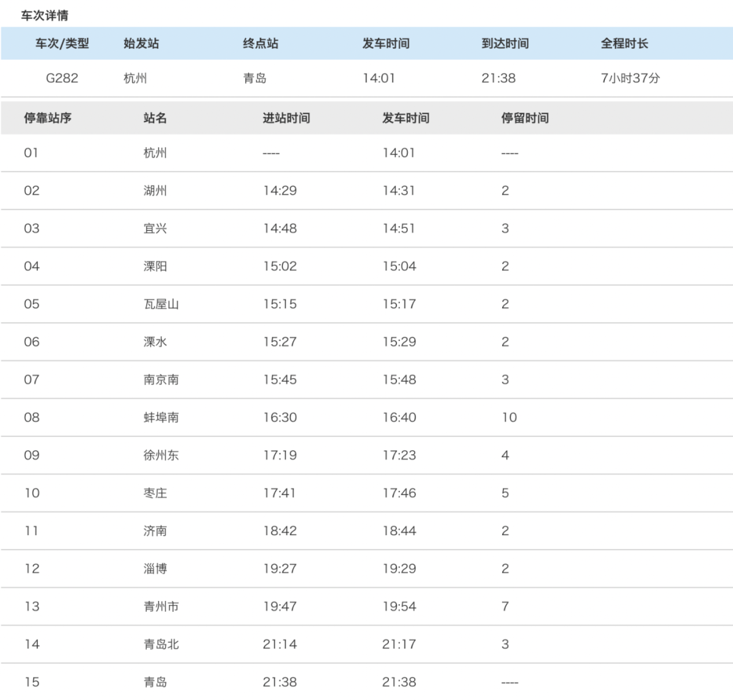Image resolution: width=733 pixels, height=700 pixels.
Task: Click the 7小时37分 total duration value
Action: click(630, 78)
